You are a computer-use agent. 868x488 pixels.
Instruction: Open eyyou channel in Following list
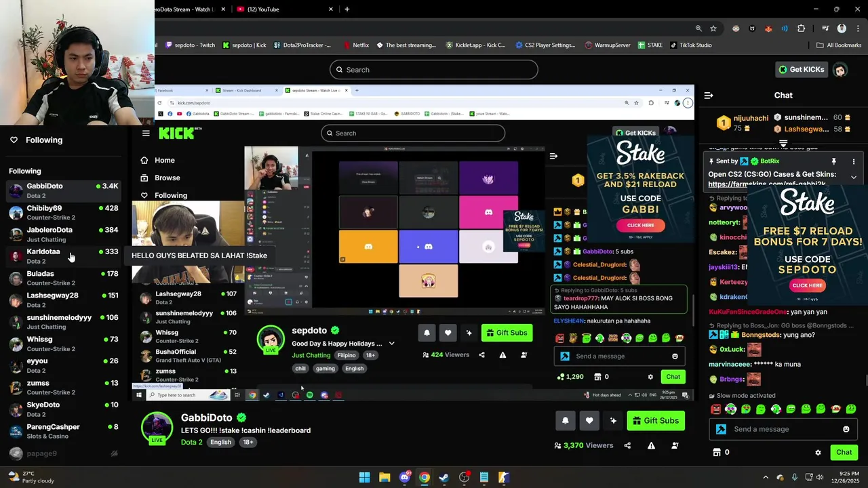[x=64, y=365]
